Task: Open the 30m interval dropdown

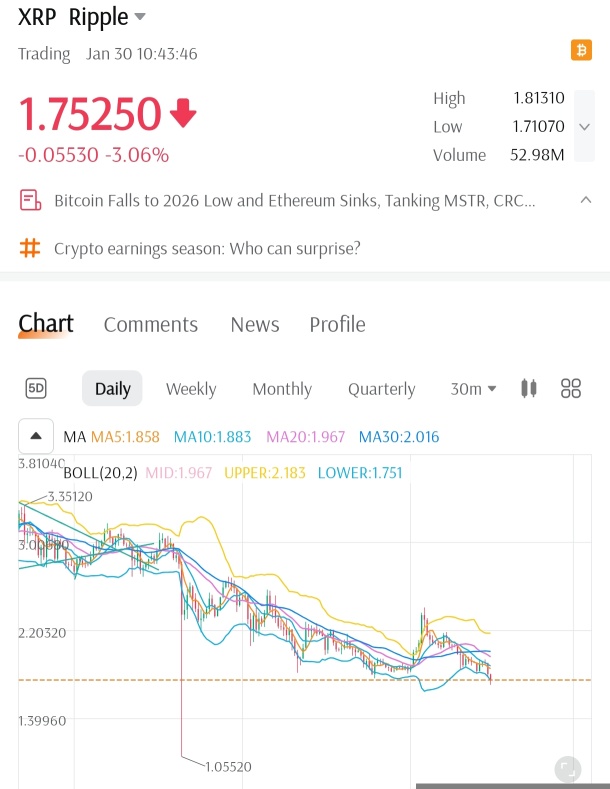Action: (473, 388)
